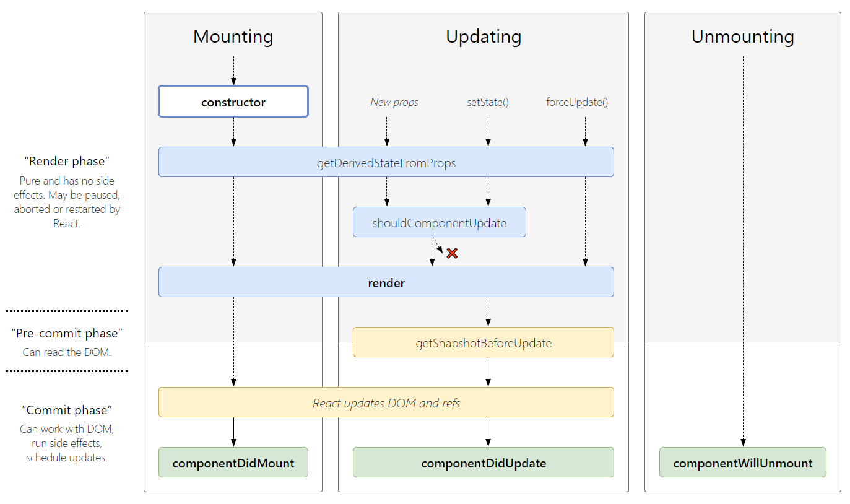Viewport: 850px width, 504px height.
Task: Click the New props label
Action: pos(394,102)
